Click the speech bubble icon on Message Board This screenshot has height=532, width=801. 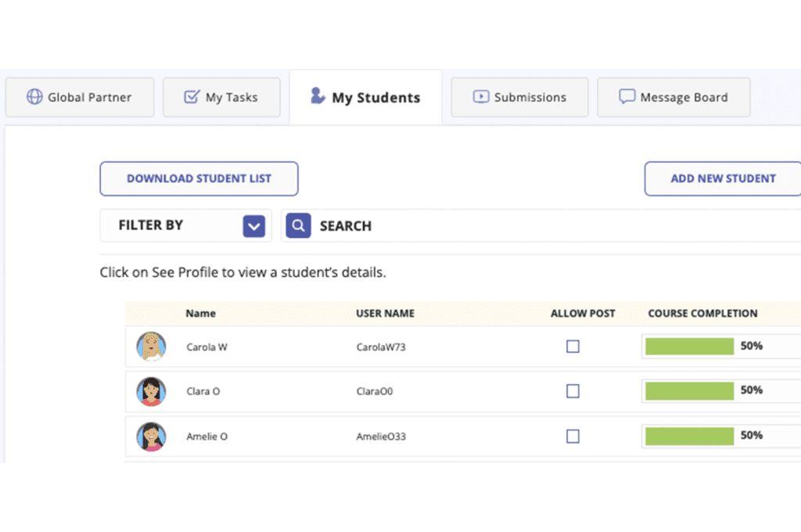click(x=627, y=96)
